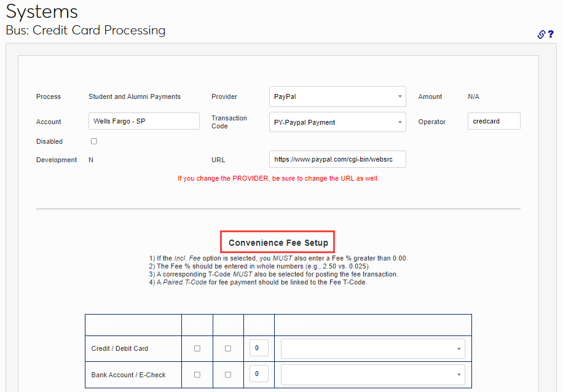Focus the URL field with the PayPal address

[x=337, y=159]
